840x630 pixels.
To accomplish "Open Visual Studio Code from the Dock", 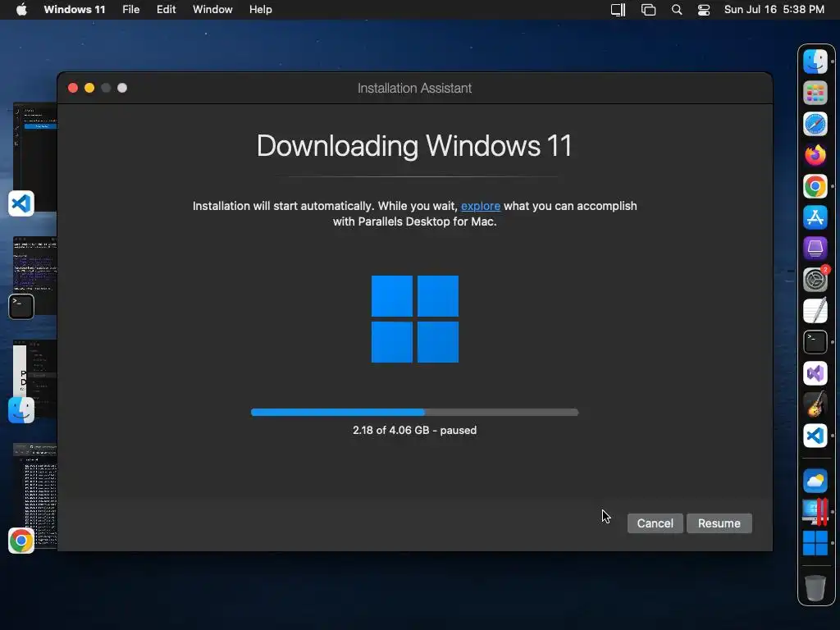I will point(815,436).
